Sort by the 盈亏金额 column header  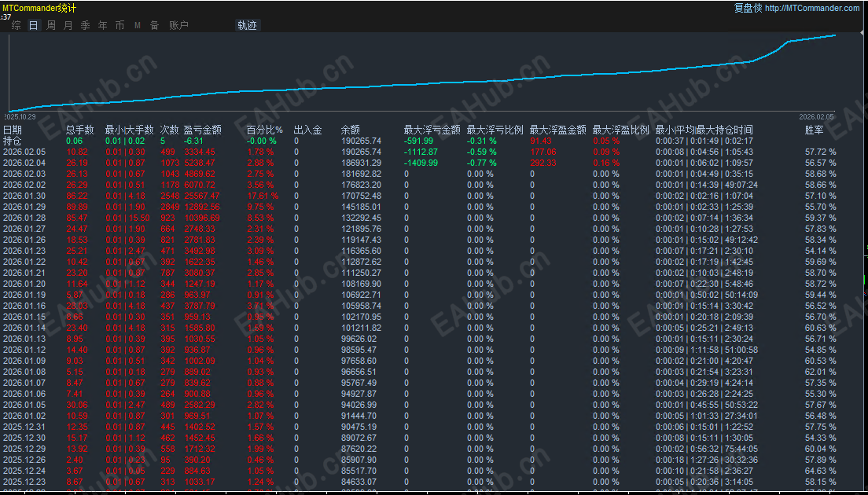[203, 130]
